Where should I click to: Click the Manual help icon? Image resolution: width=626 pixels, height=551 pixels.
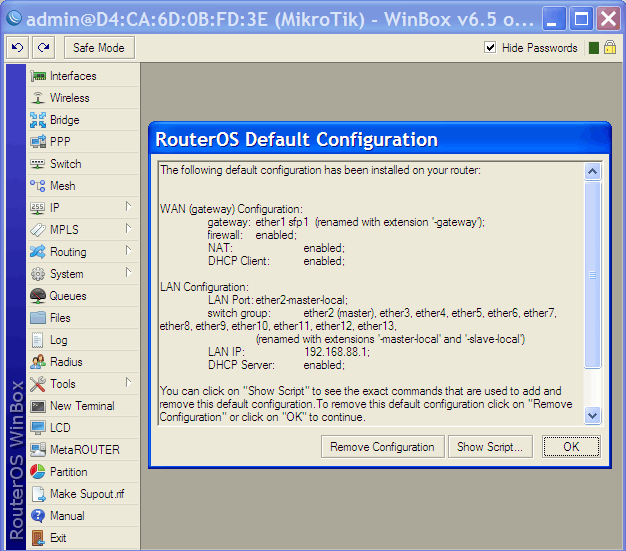[x=38, y=516]
